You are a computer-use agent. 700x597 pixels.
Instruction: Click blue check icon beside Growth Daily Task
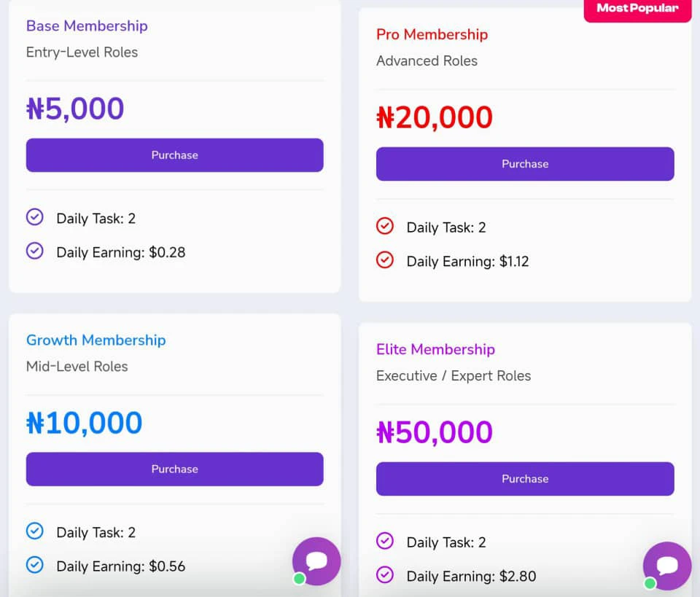[34, 531]
